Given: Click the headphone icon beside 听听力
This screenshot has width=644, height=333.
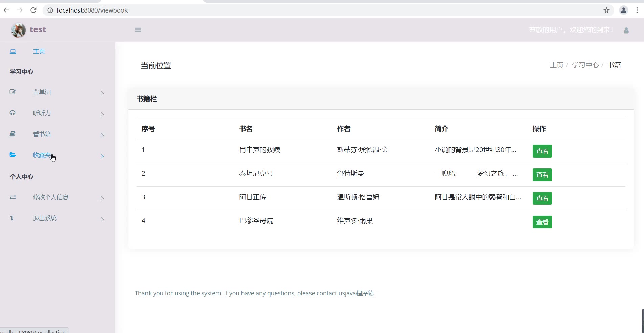Looking at the screenshot, I should click(13, 113).
